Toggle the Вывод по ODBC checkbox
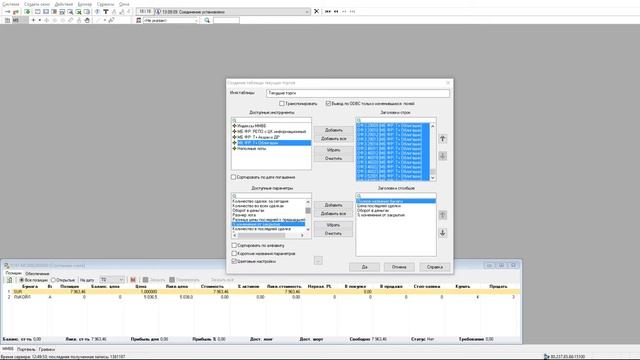 click(x=328, y=104)
